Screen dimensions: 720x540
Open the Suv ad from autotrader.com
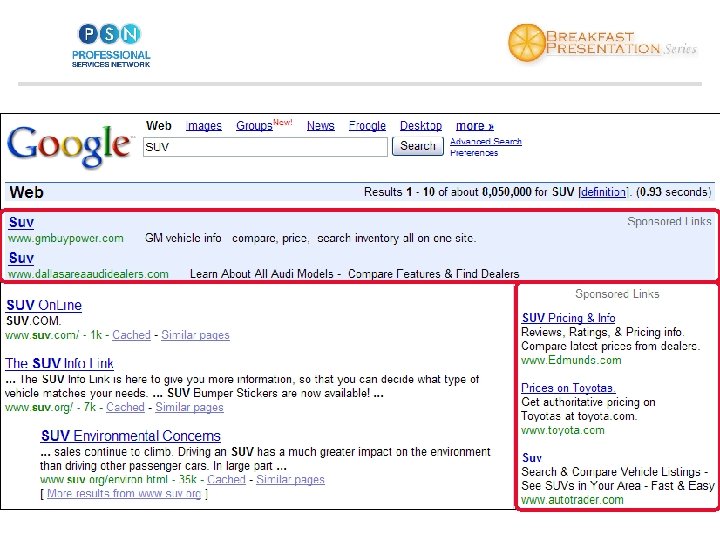pos(532,458)
